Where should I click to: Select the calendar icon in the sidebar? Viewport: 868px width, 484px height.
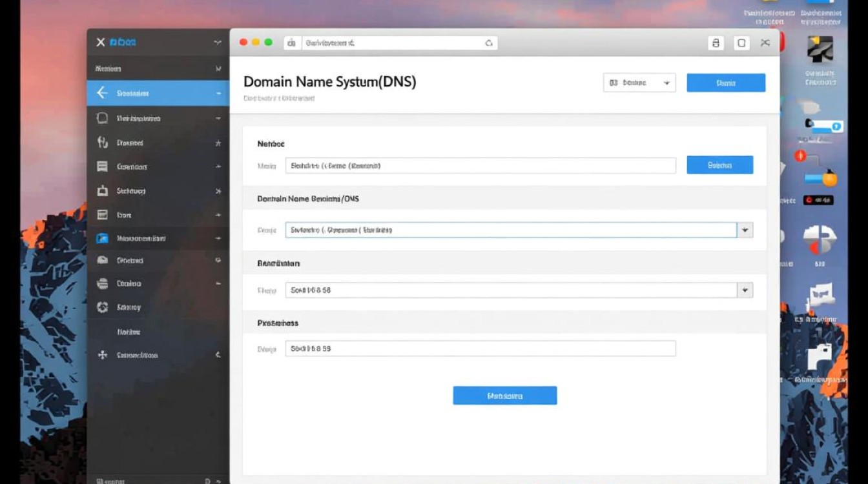[103, 215]
